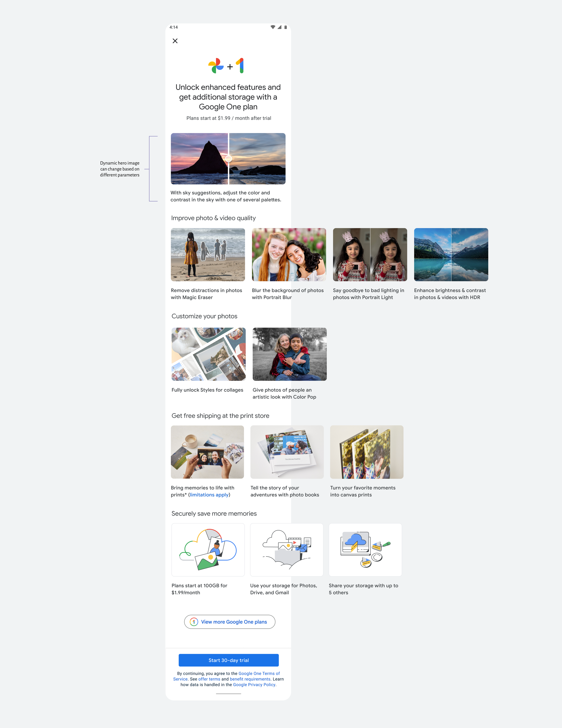
Task: Open the Magic Eraser beach thumbnail
Action: pyautogui.click(x=208, y=255)
